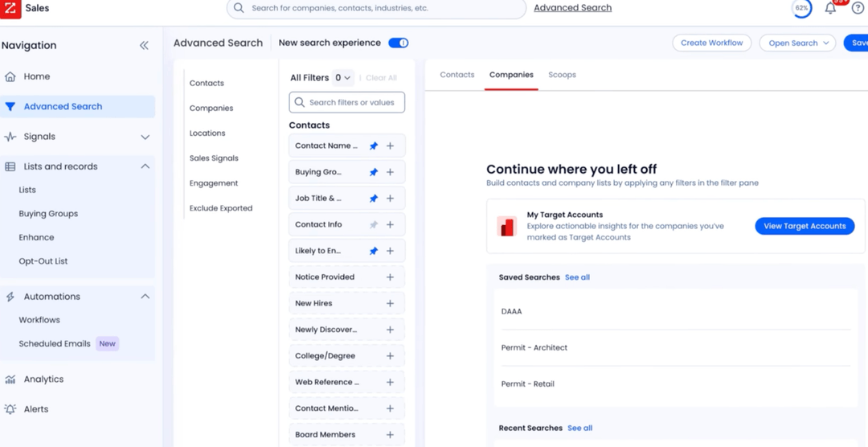Click See all next to Saved Searches

(x=577, y=277)
